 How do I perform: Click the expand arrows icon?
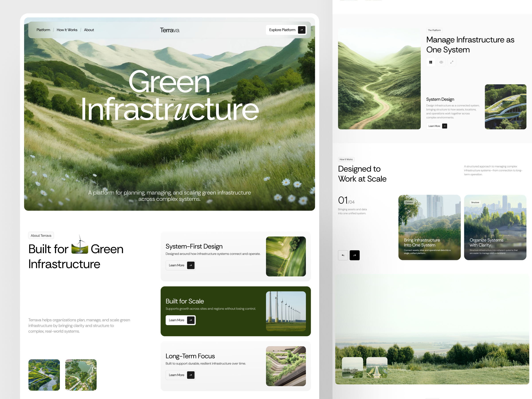[452, 62]
